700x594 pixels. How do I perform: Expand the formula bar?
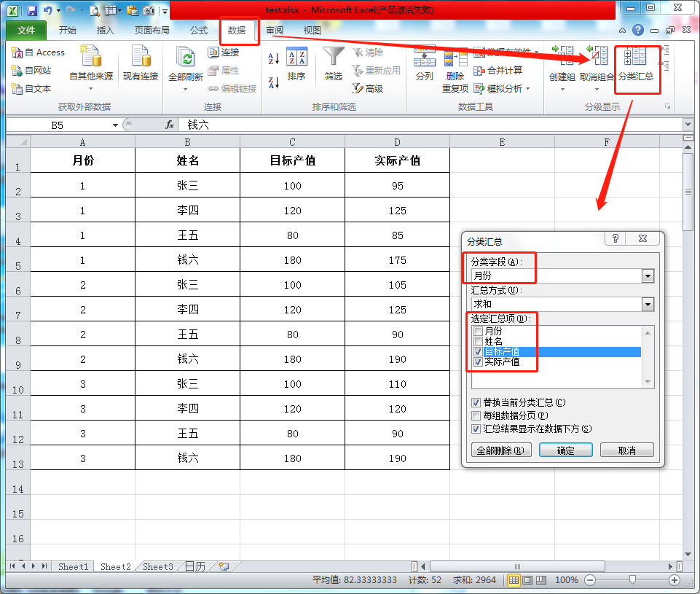click(x=688, y=124)
